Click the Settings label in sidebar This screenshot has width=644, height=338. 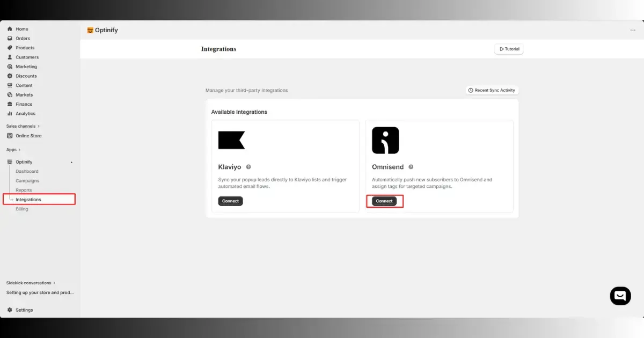(24, 310)
